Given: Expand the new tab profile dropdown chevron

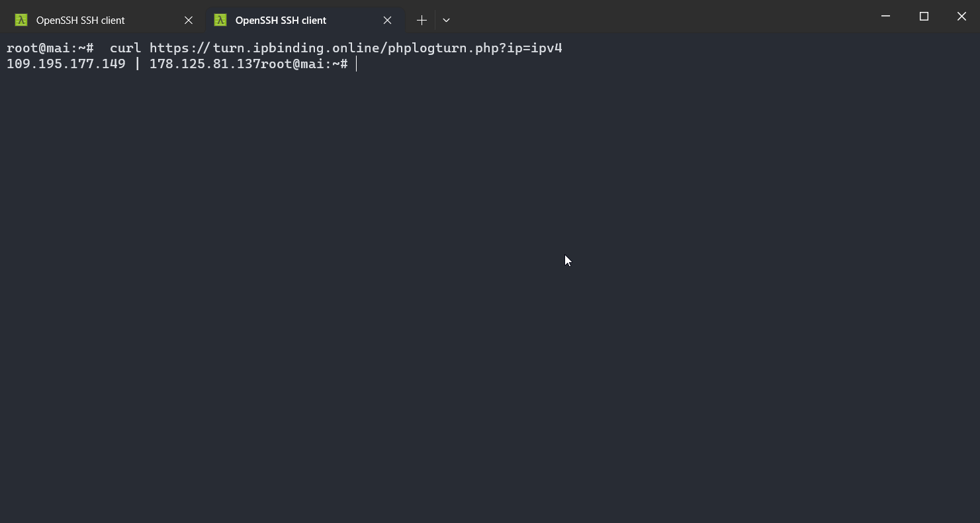Looking at the screenshot, I should [446, 20].
